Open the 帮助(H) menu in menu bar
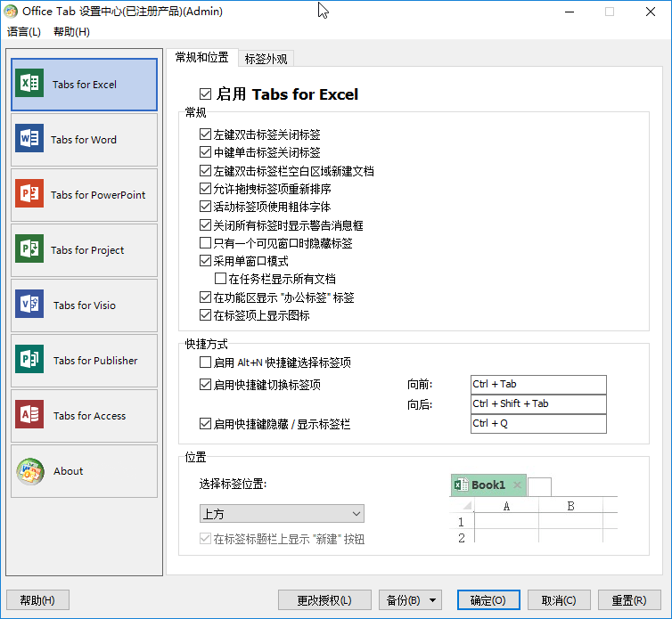 [x=71, y=32]
